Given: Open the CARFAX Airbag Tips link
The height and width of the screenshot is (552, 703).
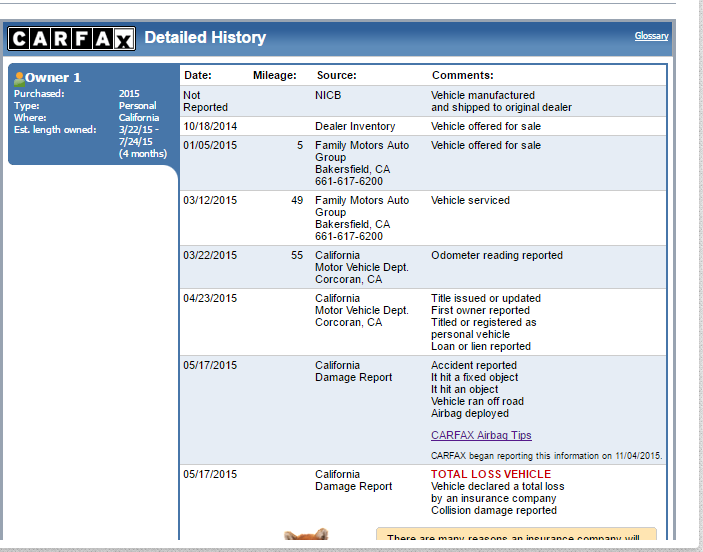Looking at the screenshot, I should (481, 435).
